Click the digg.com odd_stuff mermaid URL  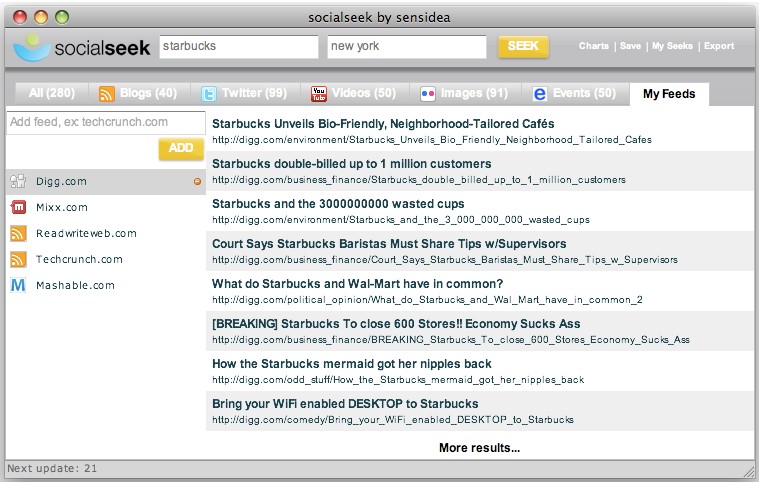(398, 380)
